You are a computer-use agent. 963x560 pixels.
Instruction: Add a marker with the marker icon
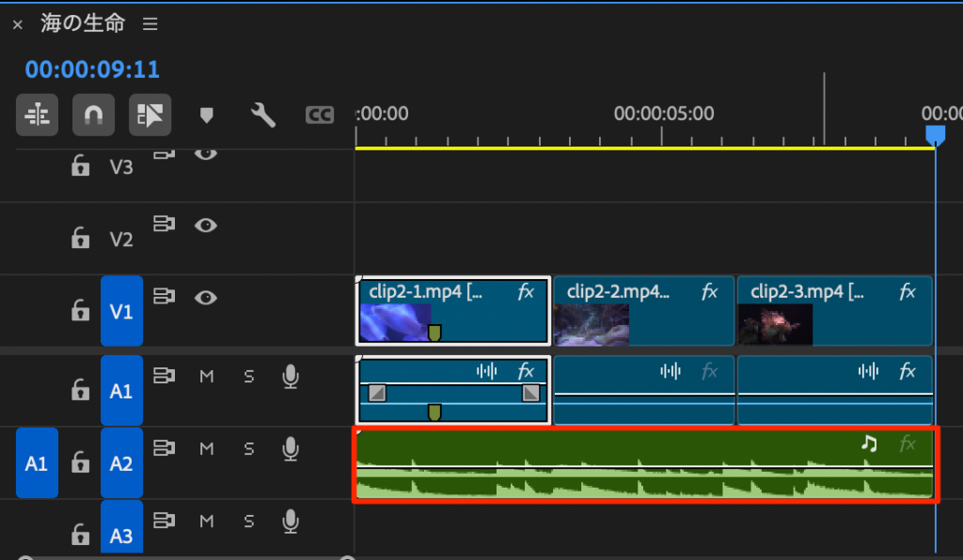[x=207, y=116]
